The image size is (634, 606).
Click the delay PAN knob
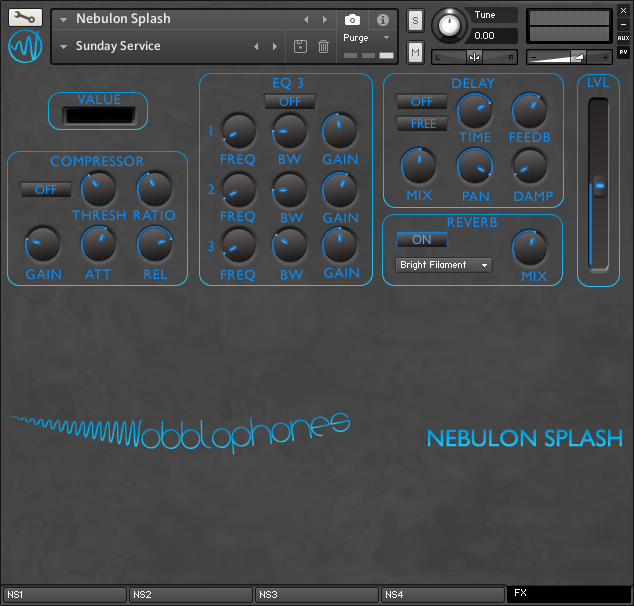coord(475,166)
